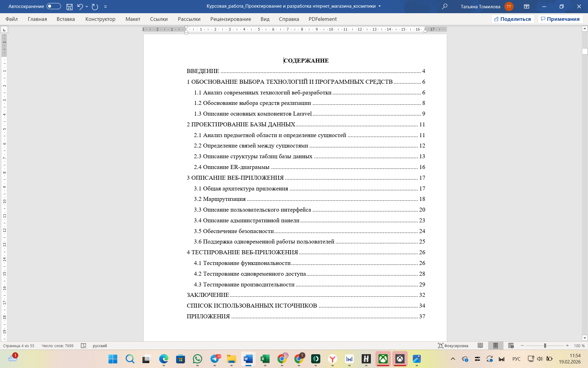Select Print Layout view button
The width and height of the screenshot is (588, 368).
(496, 346)
